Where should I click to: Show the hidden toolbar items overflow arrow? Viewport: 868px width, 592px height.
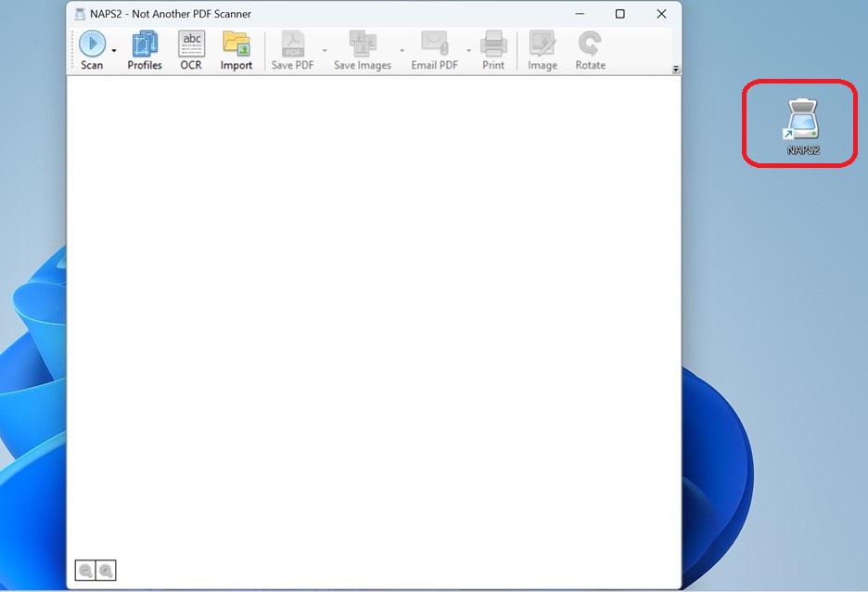676,70
